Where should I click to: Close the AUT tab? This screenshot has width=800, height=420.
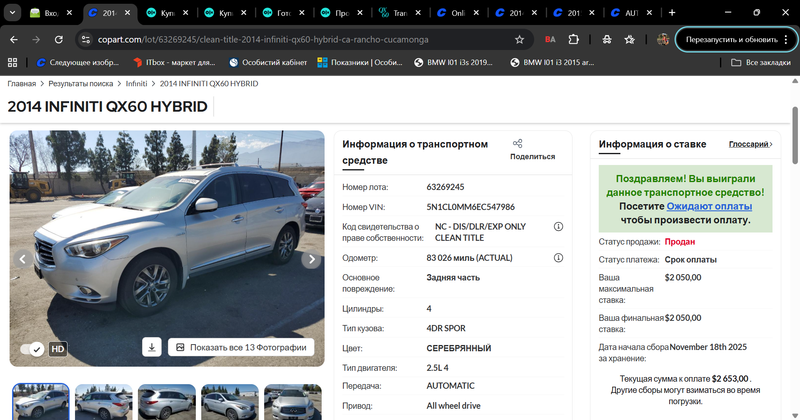[649, 13]
